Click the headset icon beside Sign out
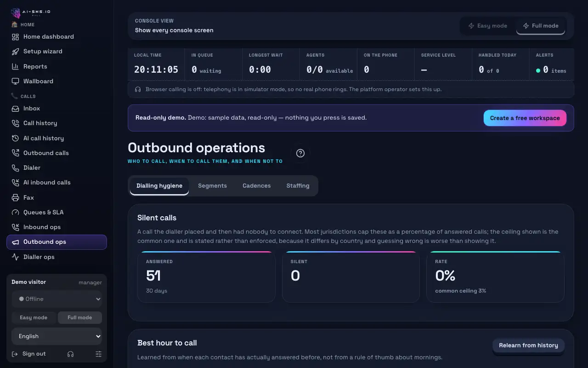Viewport: 588px width, 368px height. 70,354
